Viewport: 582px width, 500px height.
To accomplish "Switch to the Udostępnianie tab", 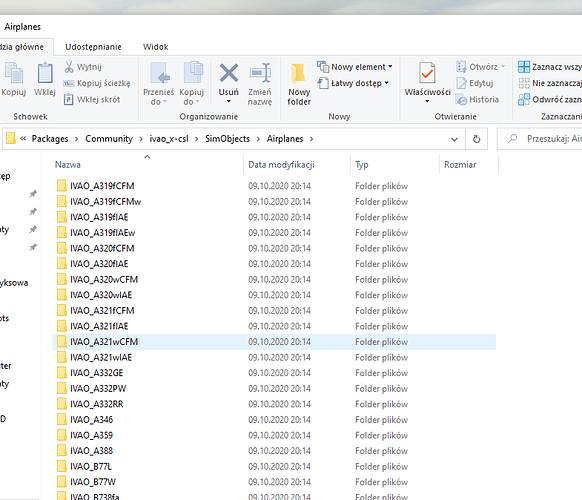I will [93, 47].
